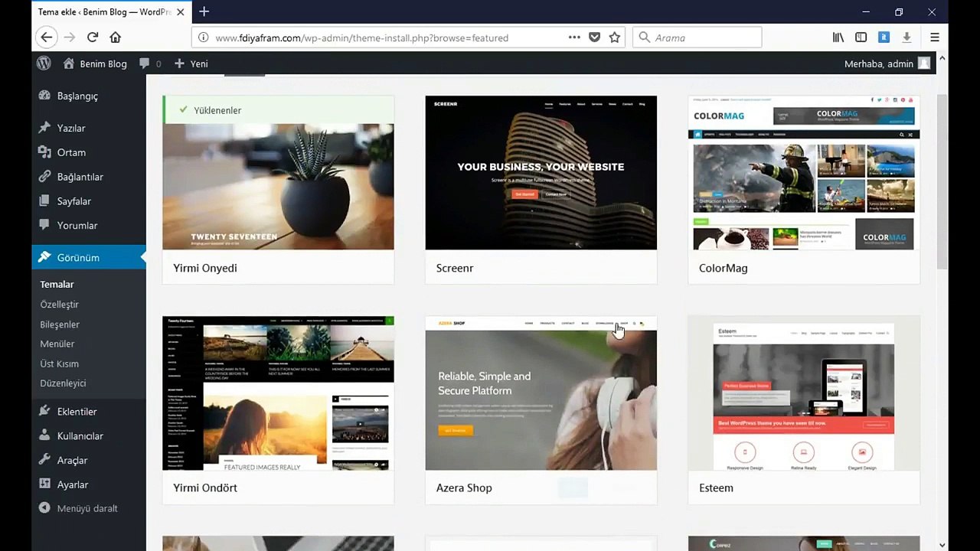Click the Ortam media icon
This screenshot has height=551, width=980.
point(44,152)
